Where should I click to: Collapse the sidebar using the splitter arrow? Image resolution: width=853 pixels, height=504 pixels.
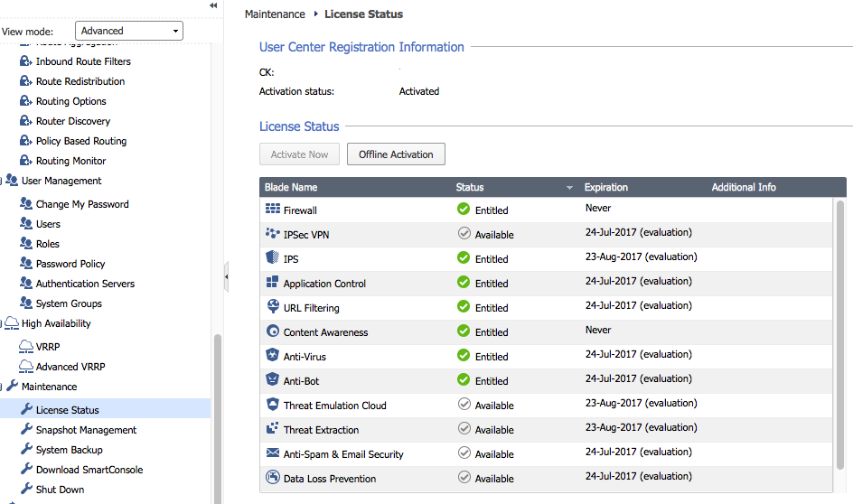226,276
